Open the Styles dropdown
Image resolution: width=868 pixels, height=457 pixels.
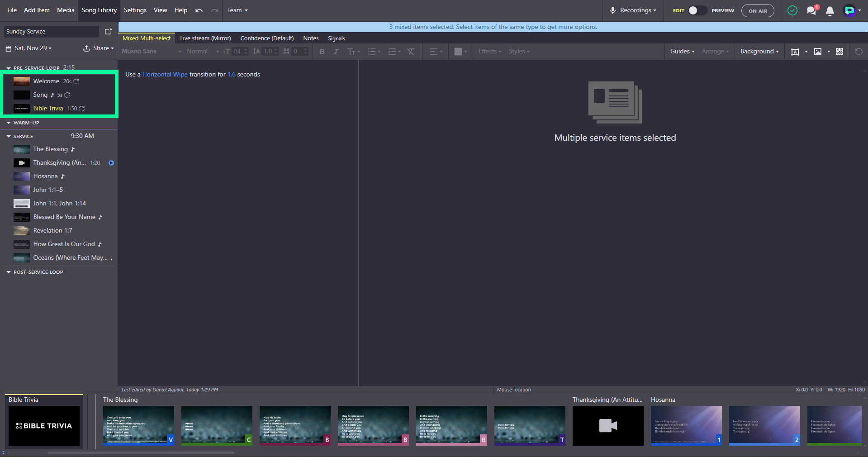point(519,52)
